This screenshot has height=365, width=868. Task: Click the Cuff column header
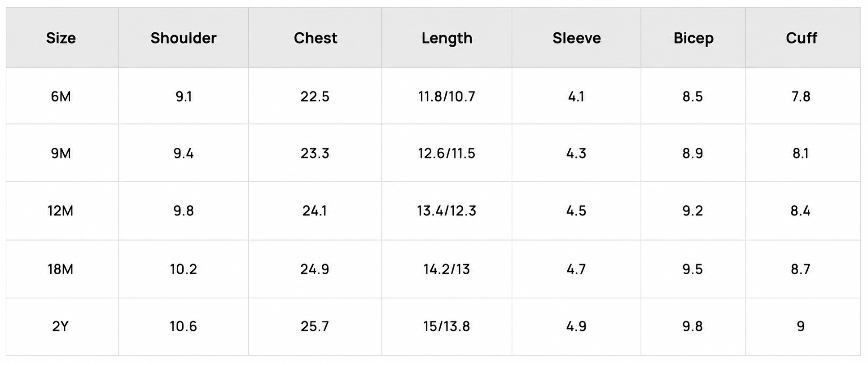(801, 38)
